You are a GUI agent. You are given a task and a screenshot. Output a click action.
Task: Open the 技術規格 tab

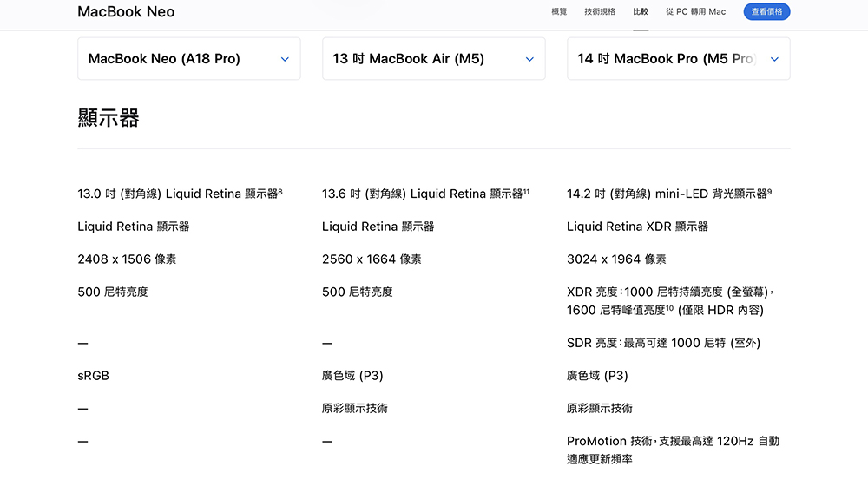coord(600,11)
